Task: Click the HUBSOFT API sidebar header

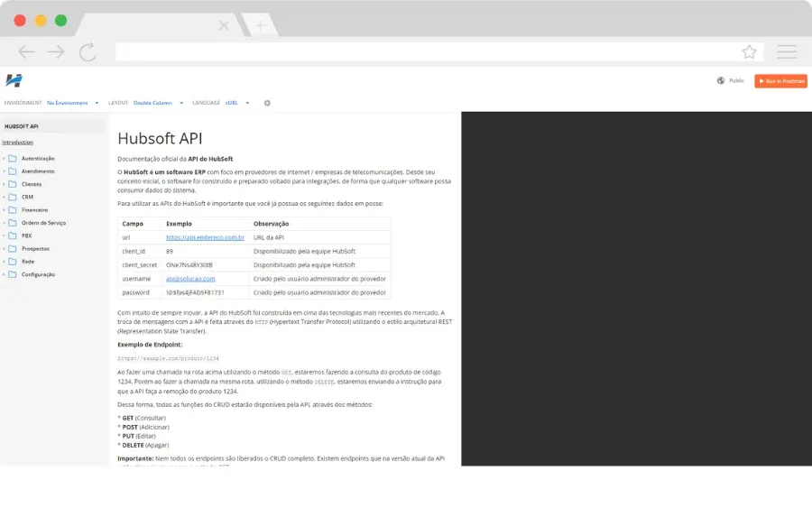Action: pyautogui.click(x=22, y=126)
